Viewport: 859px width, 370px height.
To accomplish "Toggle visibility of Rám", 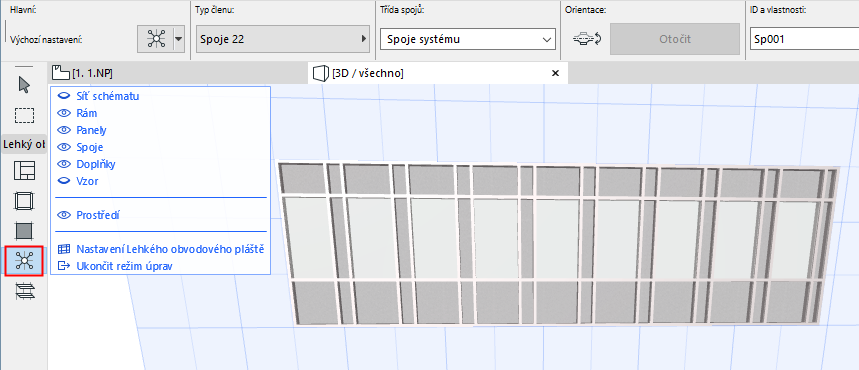I will (x=64, y=113).
